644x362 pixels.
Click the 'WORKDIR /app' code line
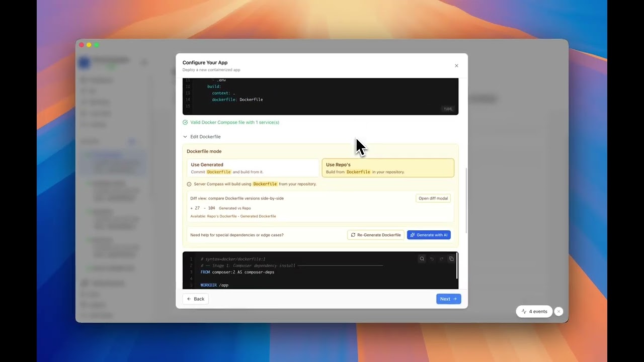coord(214,285)
